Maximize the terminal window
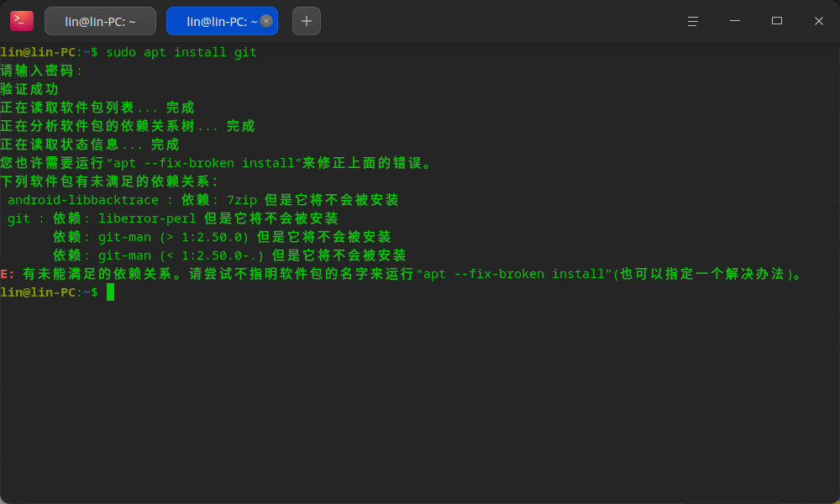The height and width of the screenshot is (504, 840). (777, 21)
